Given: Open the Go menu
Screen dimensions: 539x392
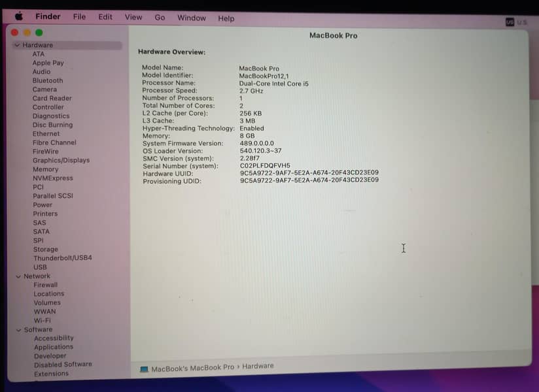Looking at the screenshot, I should [160, 18].
